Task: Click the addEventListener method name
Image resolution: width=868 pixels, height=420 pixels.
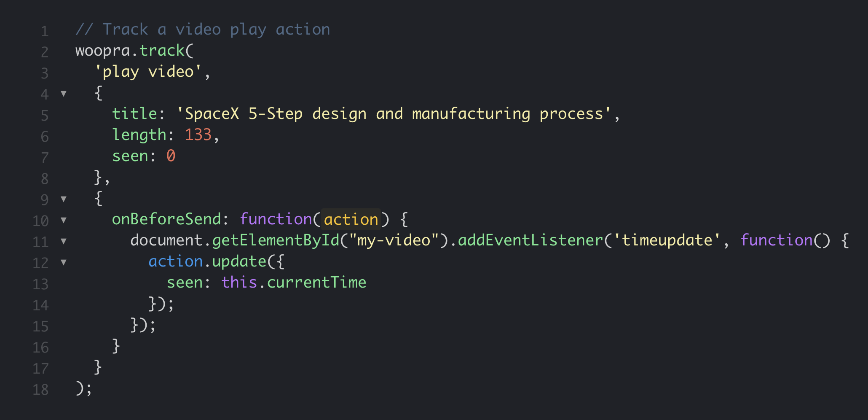Action: [530, 240]
